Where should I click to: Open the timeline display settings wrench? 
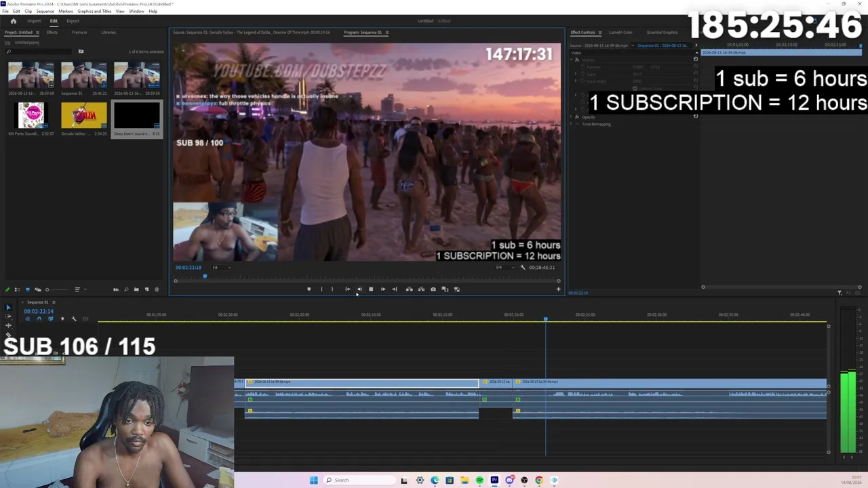coord(74,319)
